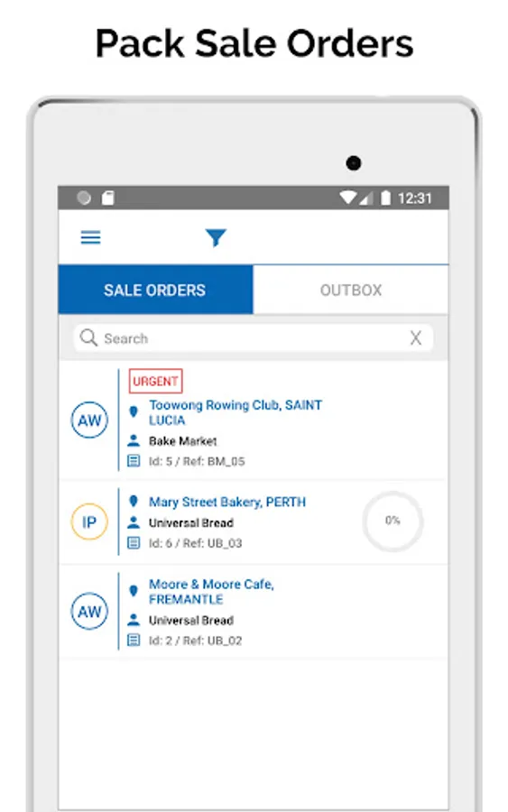
Task: Focus the Search input field
Action: pos(254,337)
